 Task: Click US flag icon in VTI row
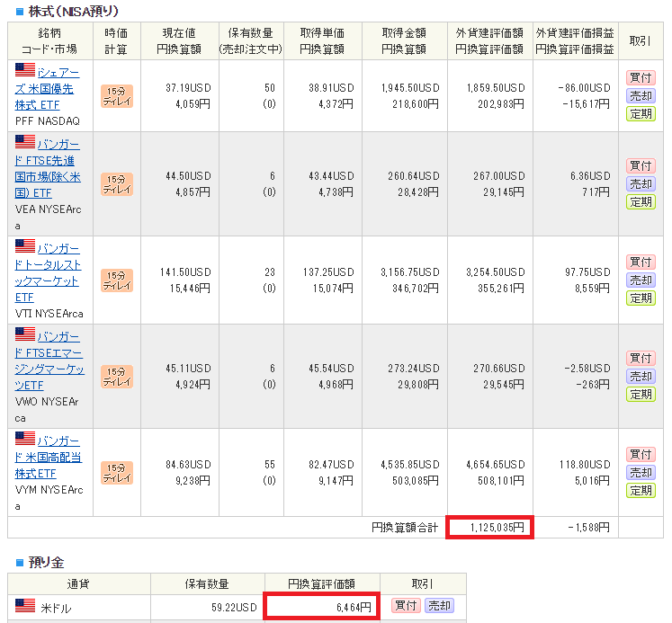(25, 246)
